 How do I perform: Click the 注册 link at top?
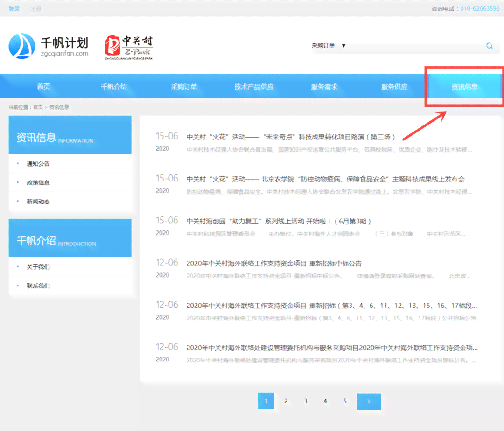coord(35,9)
